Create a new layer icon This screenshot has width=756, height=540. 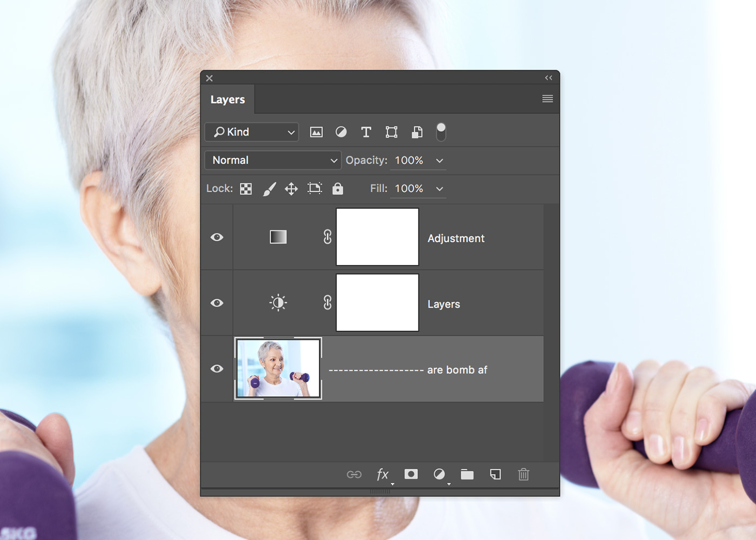(x=495, y=475)
